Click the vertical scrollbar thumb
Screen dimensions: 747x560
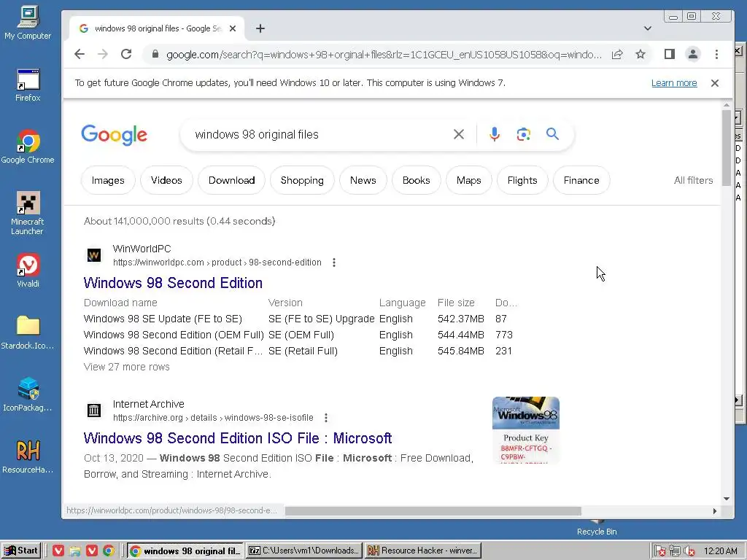726,147
